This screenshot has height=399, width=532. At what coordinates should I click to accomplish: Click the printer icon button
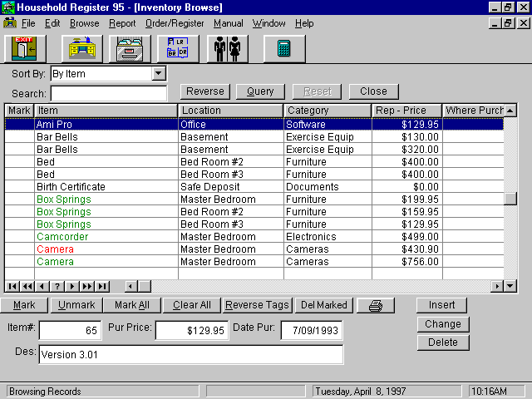coord(375,305)
